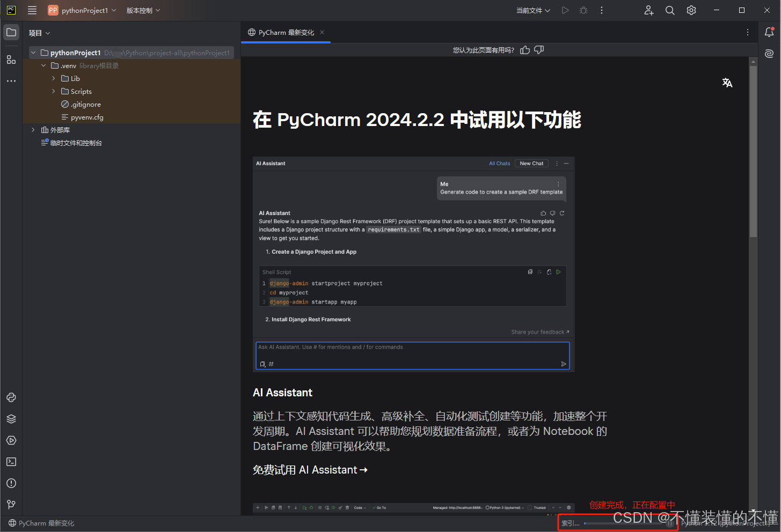Open Code With Me add-user icon
This screenshot has width=781, height=532.
[x=649, y=10]
